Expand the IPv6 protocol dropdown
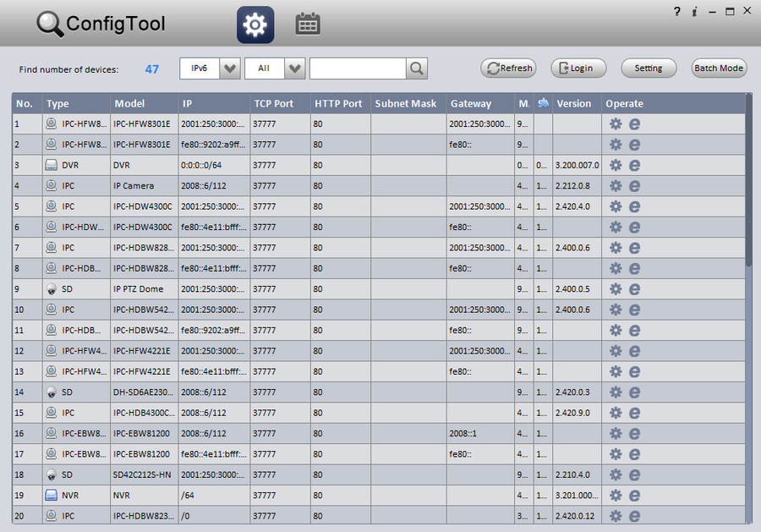Screen dimensions: 761x532 pyautogui.click(x=229, y=69)
